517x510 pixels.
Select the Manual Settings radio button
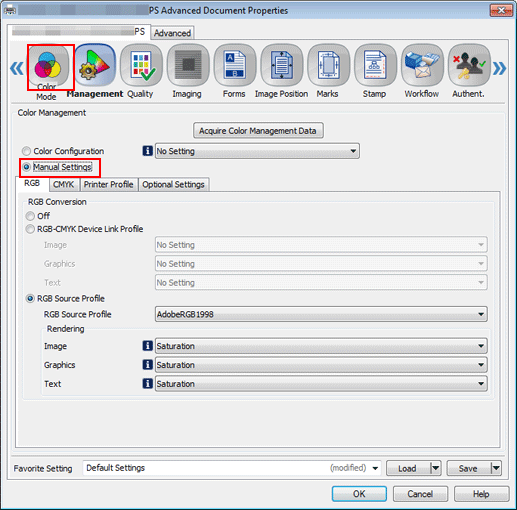click(x=27, y=167)
